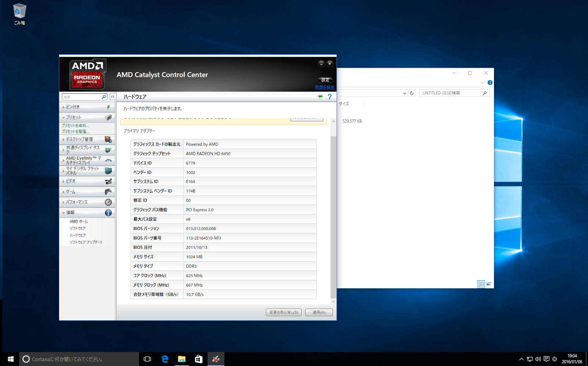
Task: Click the Catalyst sidebar search field
Action: 82,97
